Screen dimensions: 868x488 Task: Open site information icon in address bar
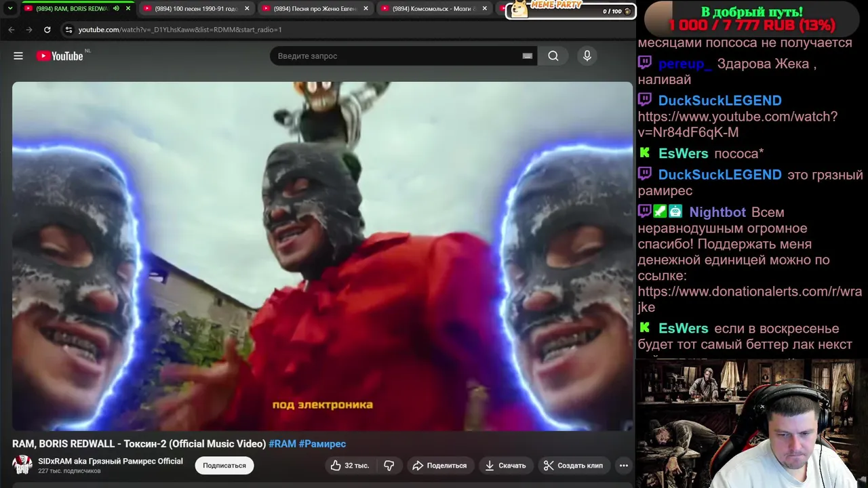click(68, 30)
